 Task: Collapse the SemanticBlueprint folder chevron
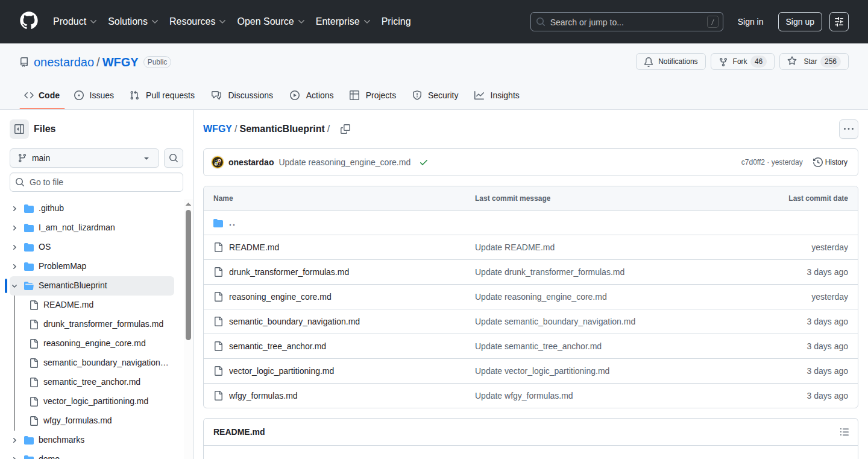[x=14, y=285]
